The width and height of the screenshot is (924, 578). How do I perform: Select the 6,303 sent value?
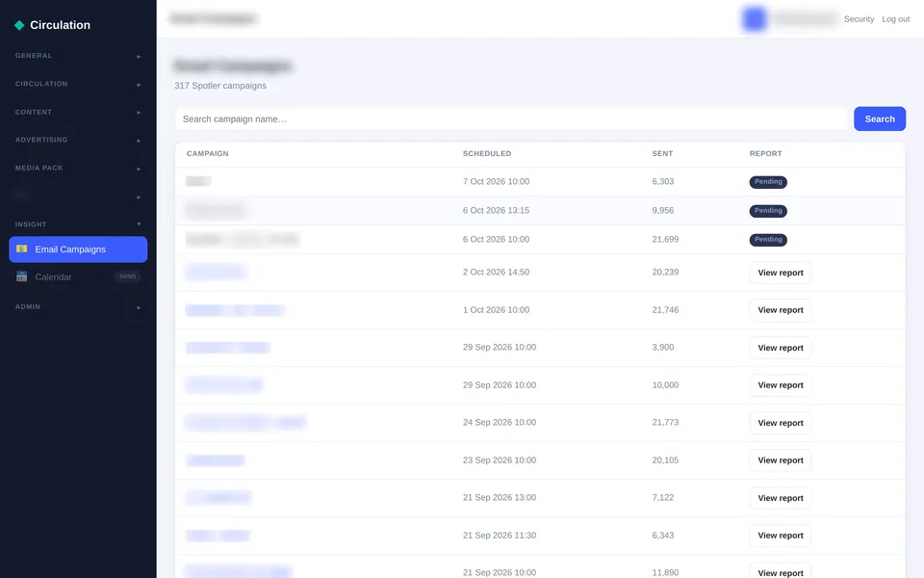[x=663, y=181]
